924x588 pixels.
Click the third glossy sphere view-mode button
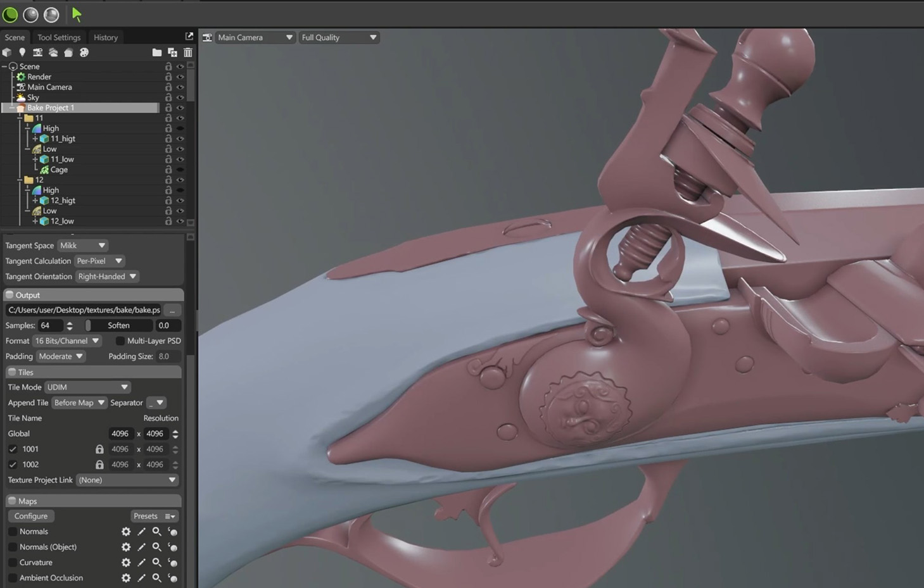[51, 14]
